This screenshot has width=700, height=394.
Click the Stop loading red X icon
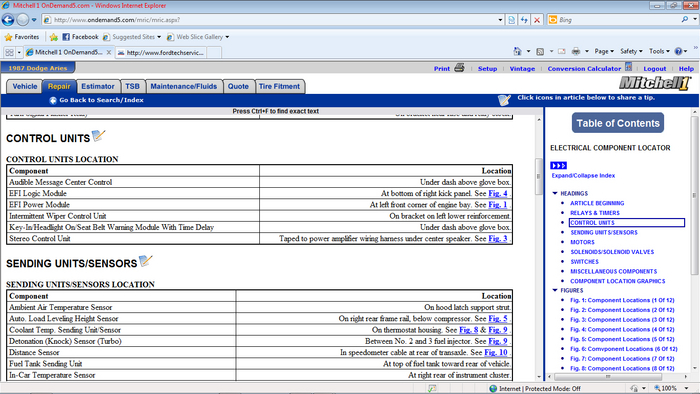(537, 20)
